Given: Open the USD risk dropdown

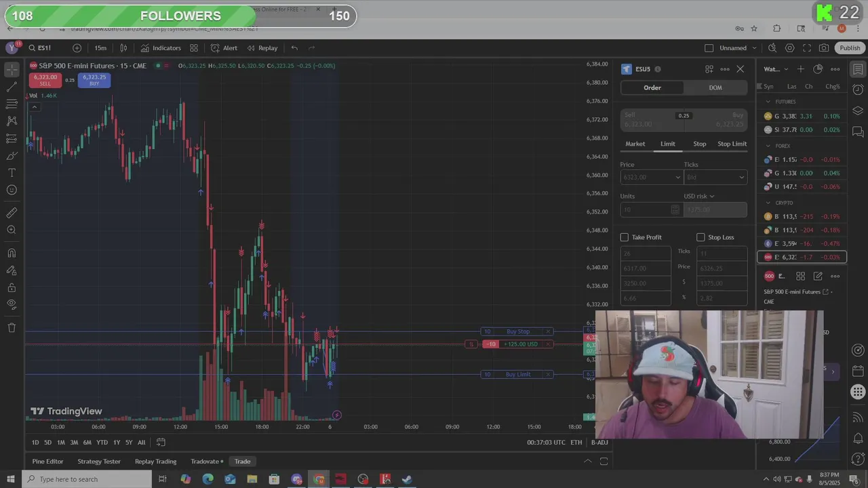Looking at the screenshot, I should coord(699,197).
